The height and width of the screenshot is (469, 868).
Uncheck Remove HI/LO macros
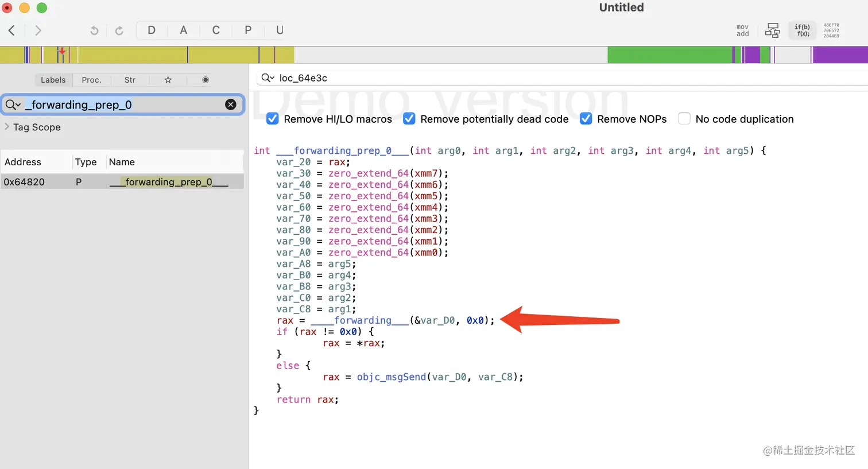[273, 119]
